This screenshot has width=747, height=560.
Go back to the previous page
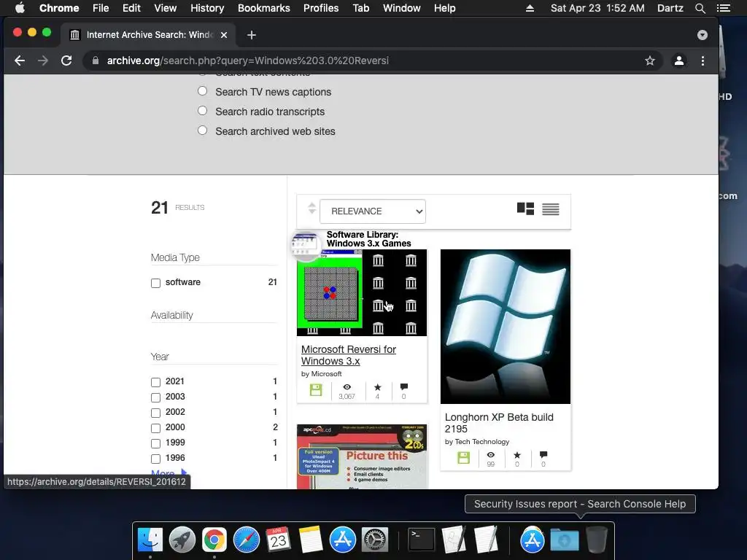[x=20, y=61]
